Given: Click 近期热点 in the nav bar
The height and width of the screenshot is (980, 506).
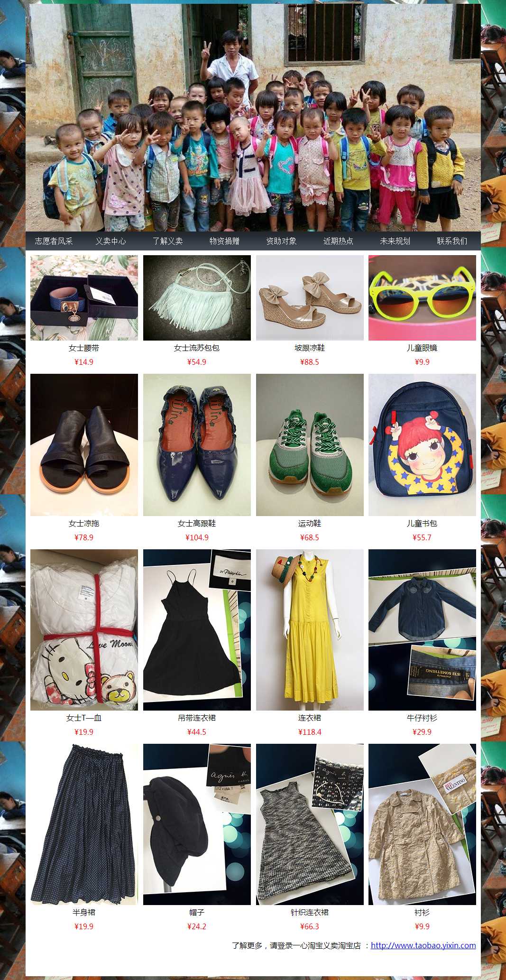Looking at the screenshot, I should point(338,241).
